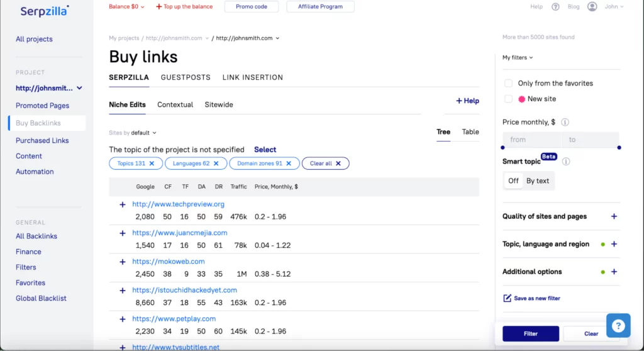Remove the Languages 62 filter chip

tap(216, 163)
